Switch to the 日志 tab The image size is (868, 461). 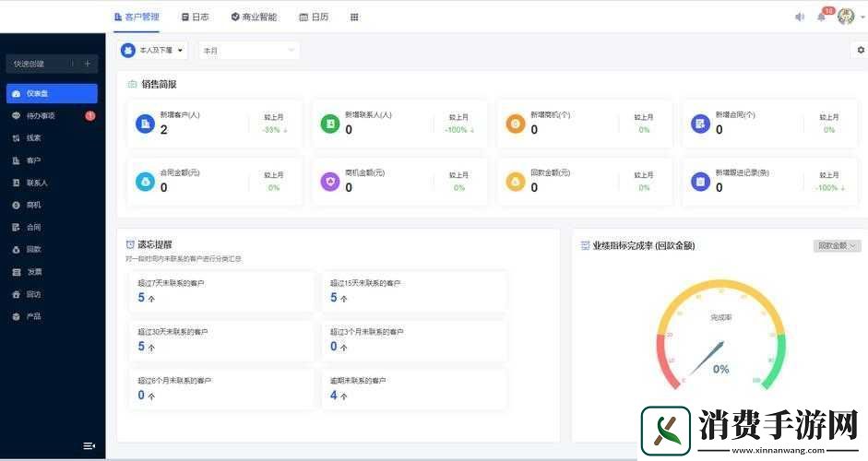(x=195, y=17)
